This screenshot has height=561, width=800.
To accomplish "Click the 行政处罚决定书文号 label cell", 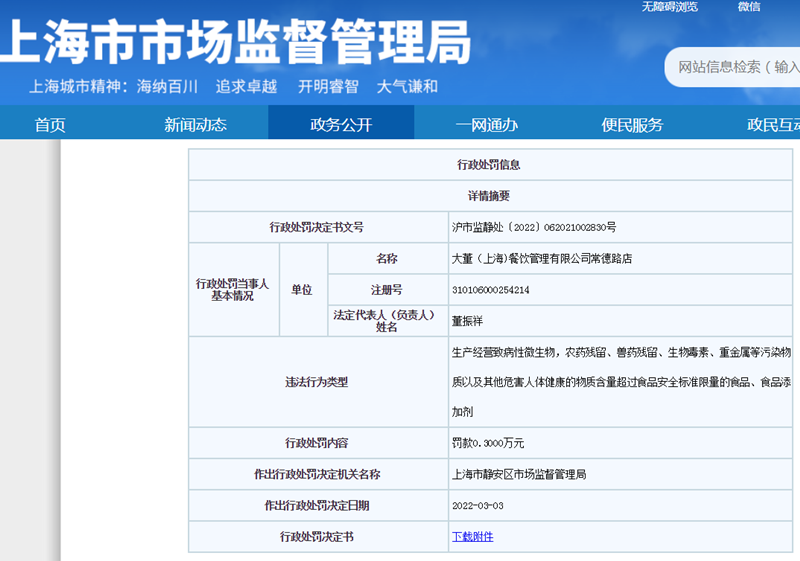I will point(317,227).
